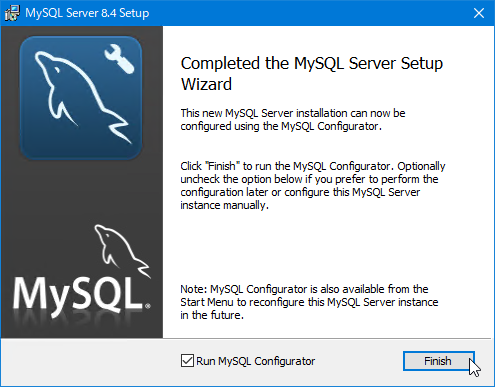Click the blue MySQL dolphin tile image
495x387 pixels.
tap(81, 98)
